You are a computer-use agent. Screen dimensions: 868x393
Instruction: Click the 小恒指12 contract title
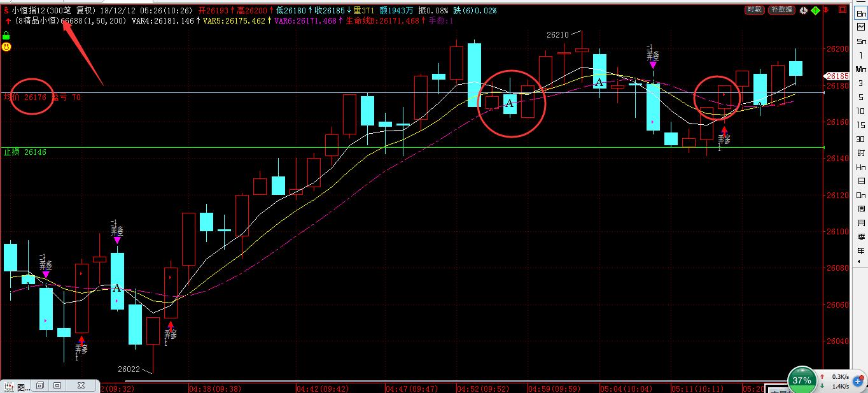(x=28, y=11)
